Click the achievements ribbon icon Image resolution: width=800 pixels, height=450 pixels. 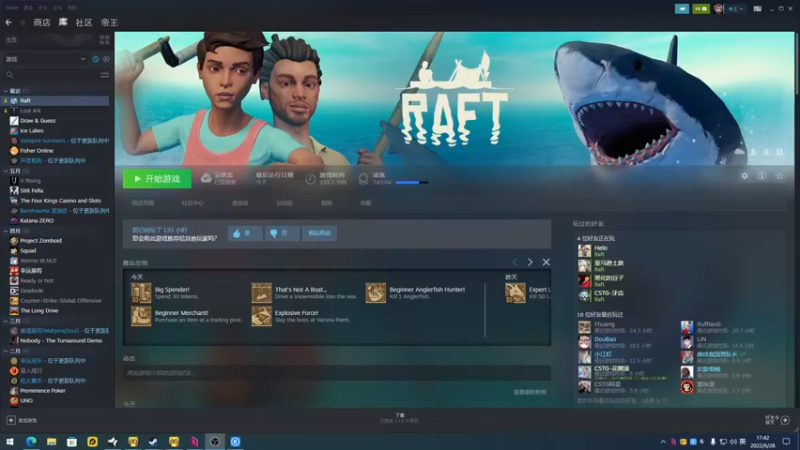coord(363,179)
